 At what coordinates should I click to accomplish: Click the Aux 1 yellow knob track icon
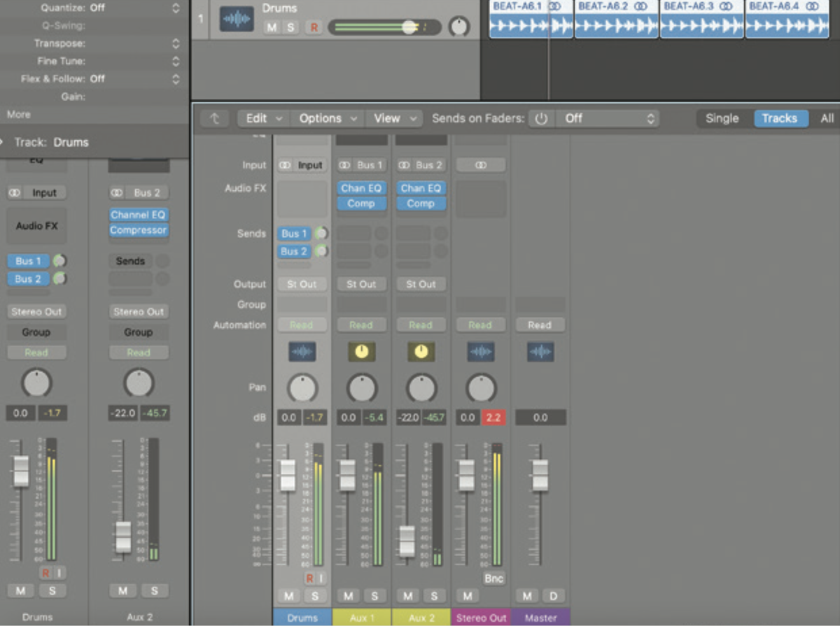[361, 352]
